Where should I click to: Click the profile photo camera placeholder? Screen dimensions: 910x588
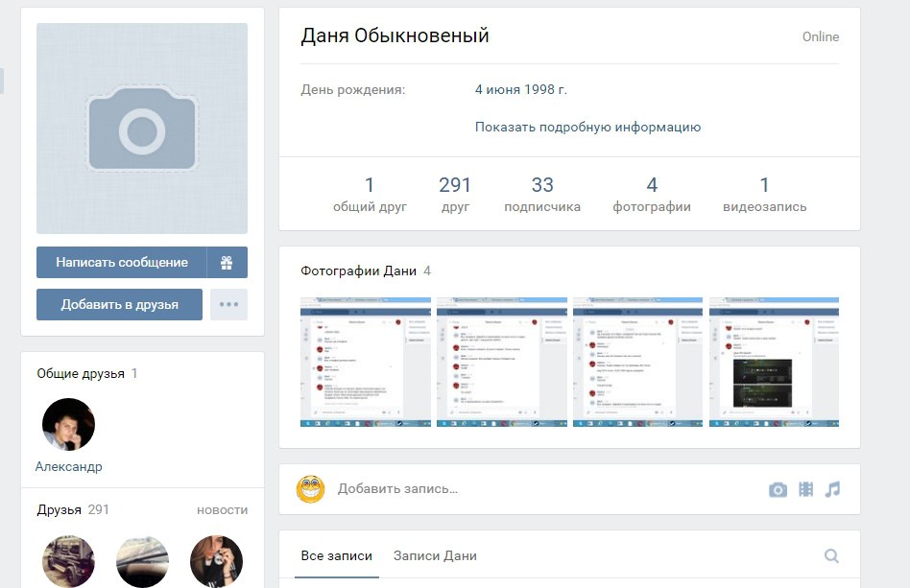[142, 129]
